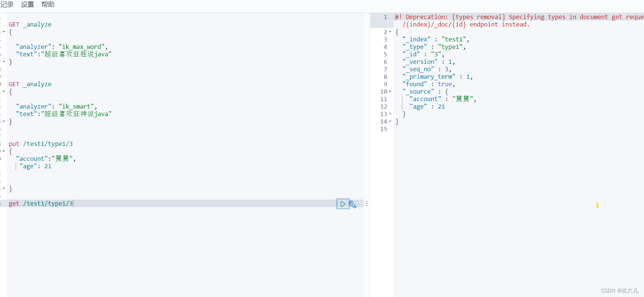Place cursor on first GET _analyze line
The height and width of the screenshot is (297, 644).
[30, 25]
